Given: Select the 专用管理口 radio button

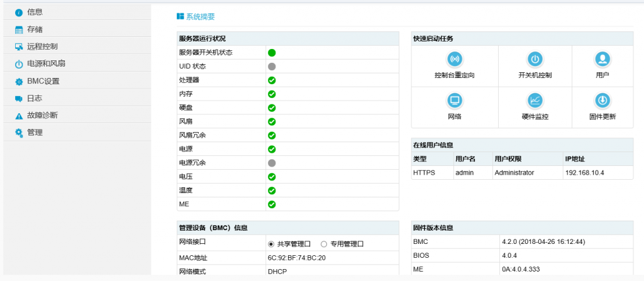Looking at the screenshot, I should tap(324, 244).
